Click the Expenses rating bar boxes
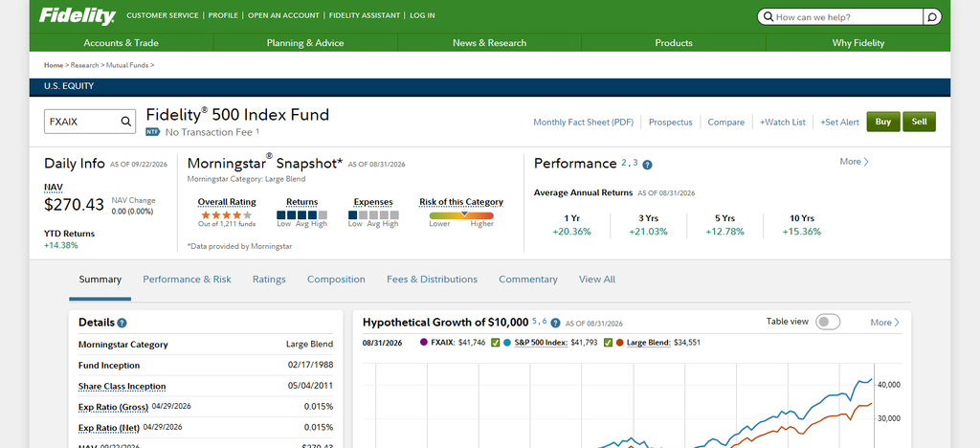 pos(373,215)
